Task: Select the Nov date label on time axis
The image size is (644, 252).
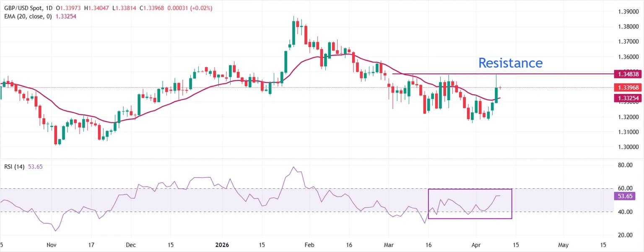Action: 51,244
